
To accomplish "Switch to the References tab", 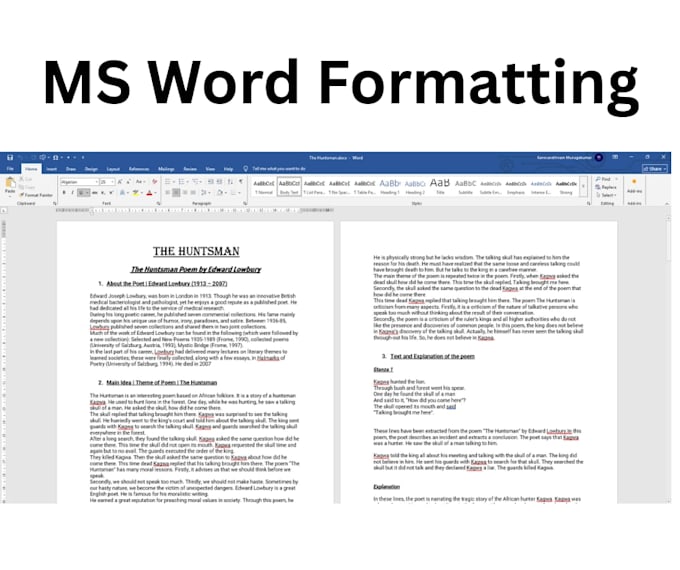I will [x=139, y=169].
